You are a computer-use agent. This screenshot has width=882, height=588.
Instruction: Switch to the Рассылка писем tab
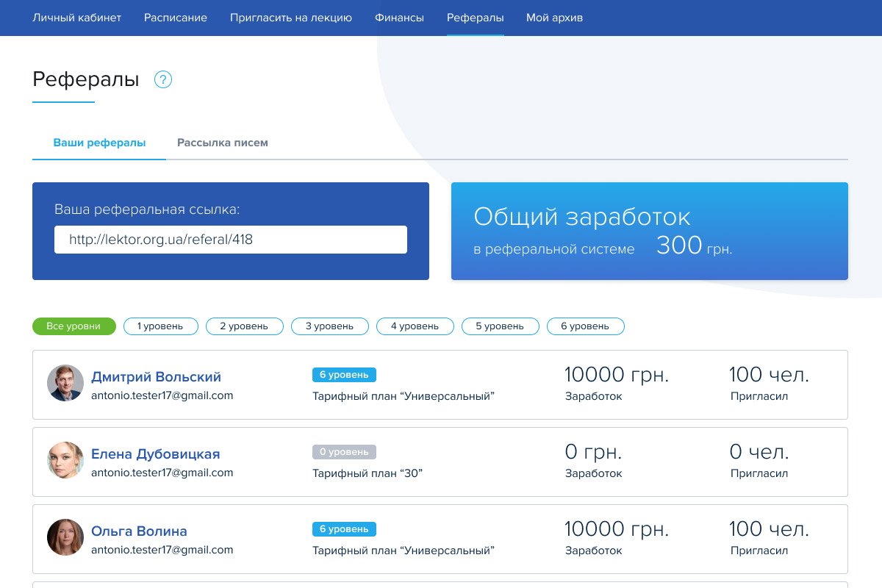(x=223, y=143)
